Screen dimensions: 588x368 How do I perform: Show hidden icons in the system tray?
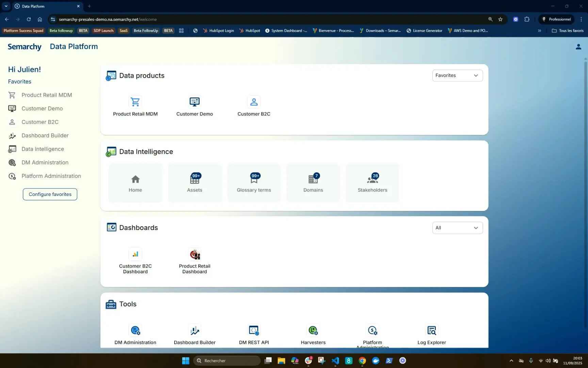(x=511, y=361)
